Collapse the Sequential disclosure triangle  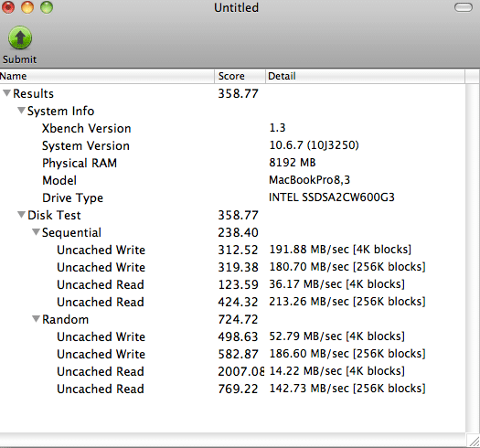36,232
